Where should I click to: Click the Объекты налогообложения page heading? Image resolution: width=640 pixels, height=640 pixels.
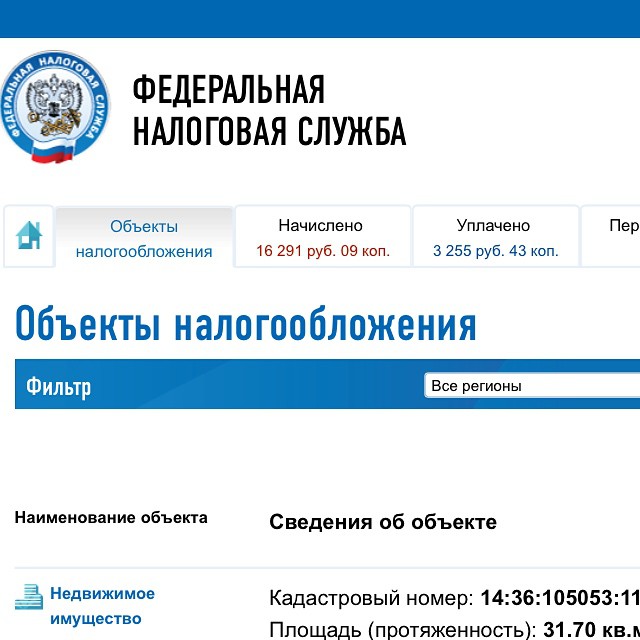click(x=246, y=324)
